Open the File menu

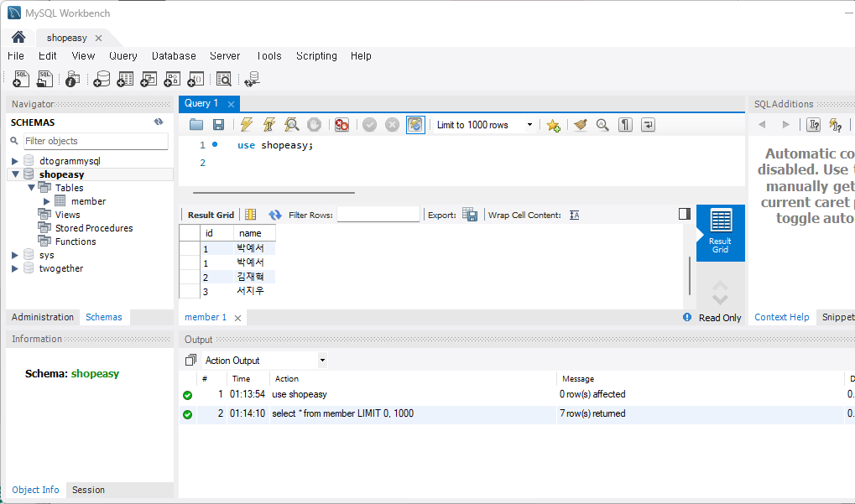16,55
